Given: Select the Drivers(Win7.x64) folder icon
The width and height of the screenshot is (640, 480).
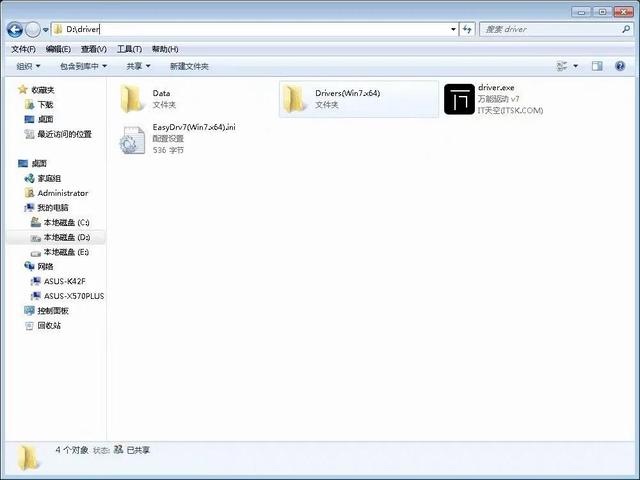Looking at the screenshot, I should point(293,99).
